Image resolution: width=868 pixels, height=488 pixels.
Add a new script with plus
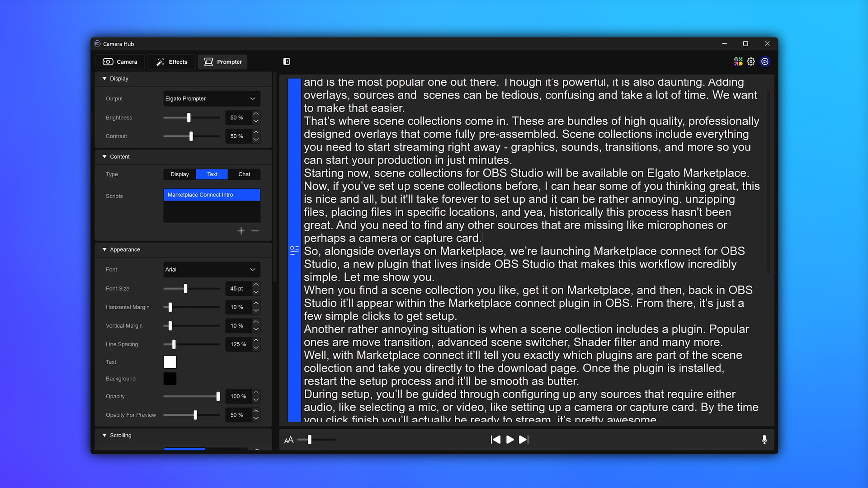pyautogui.click(x=241, y=231)
